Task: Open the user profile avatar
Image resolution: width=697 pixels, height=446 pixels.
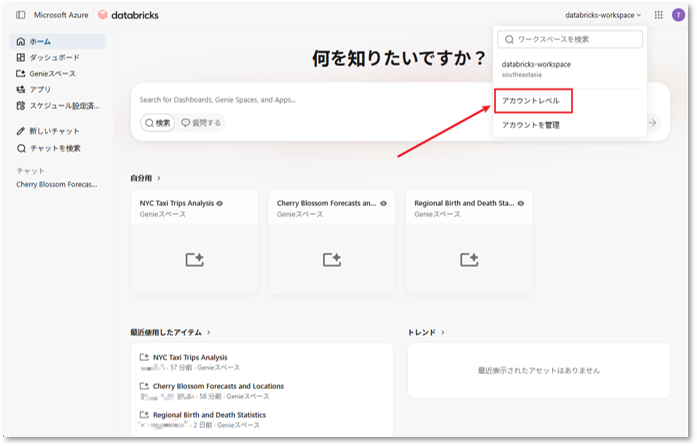Action: pyautogui.click(x=678, y=15)
